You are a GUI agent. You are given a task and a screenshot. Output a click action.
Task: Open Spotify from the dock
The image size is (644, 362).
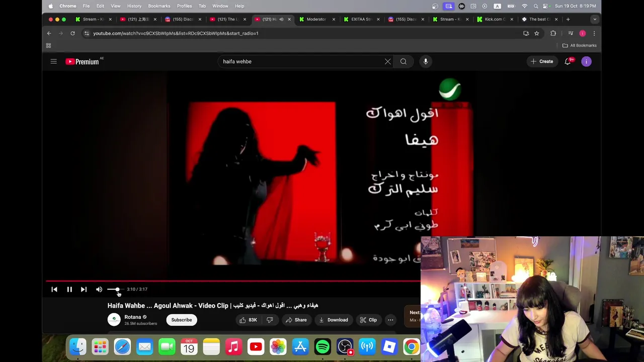click(x=323, y=347)
